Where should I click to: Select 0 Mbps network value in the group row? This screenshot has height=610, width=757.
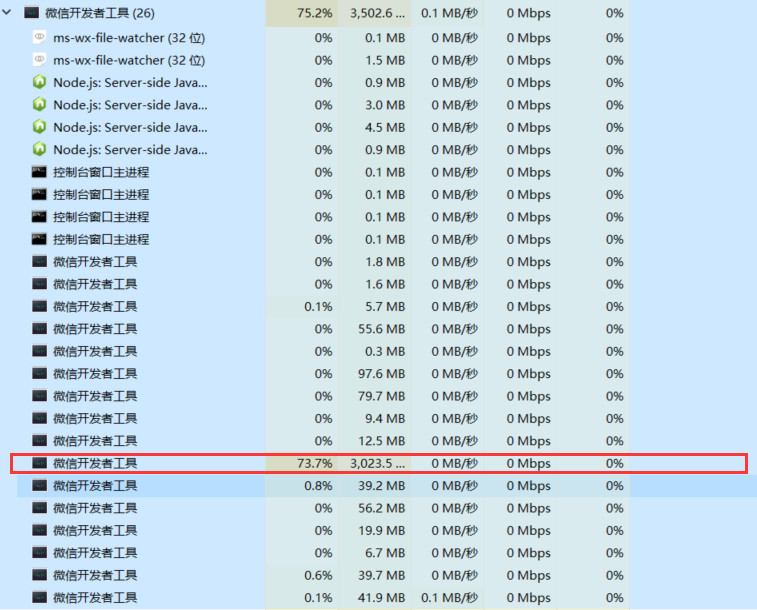click(528, 13)
